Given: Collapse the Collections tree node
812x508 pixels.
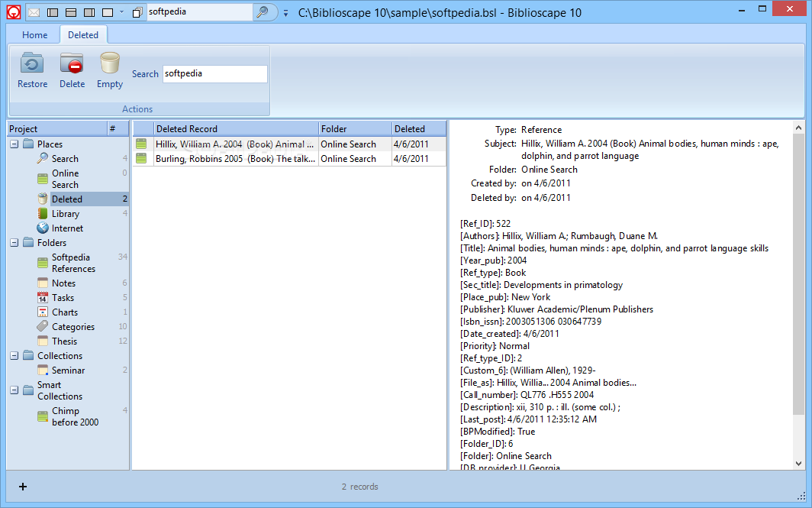Looking at the screenshot, I should (x=14, y=356).
